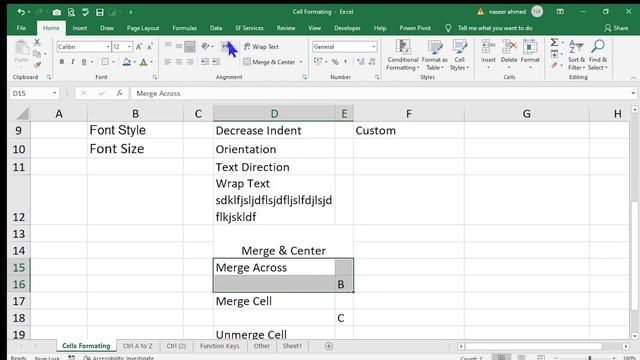Toggle Center horizontal alignment
The image size is (640, 360).
click(179, 62)
